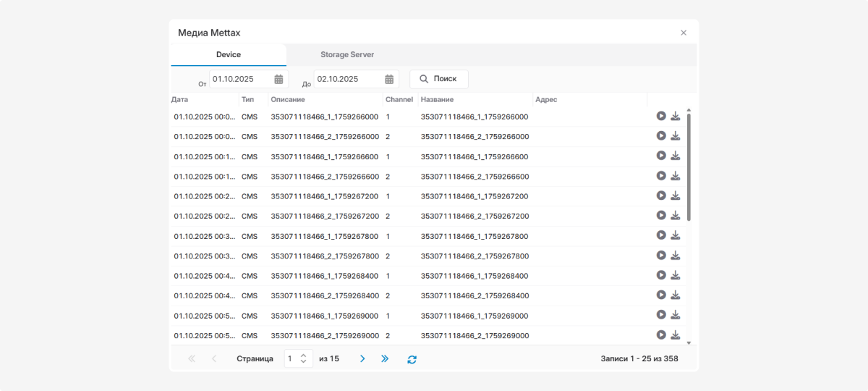Jump to the last page
Image resolution: width=868 pixels, height=391 pixels.
pyautogui.click(x=385, y=358)
